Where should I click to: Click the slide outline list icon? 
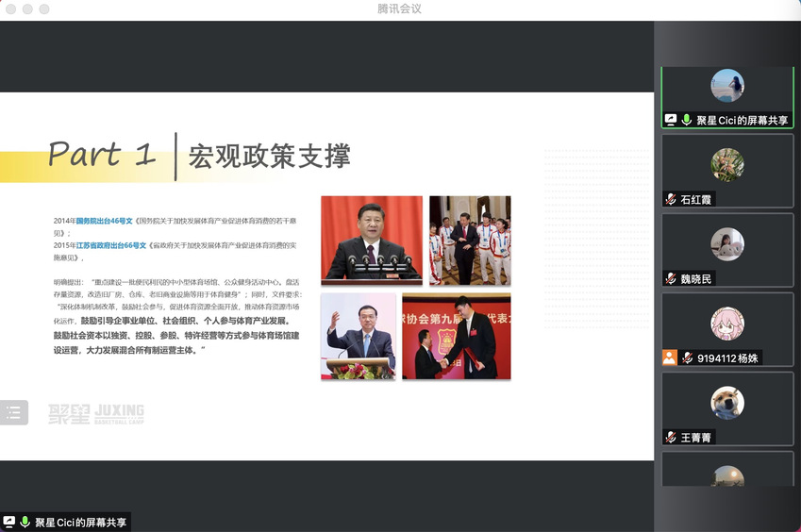click(13, 411)
